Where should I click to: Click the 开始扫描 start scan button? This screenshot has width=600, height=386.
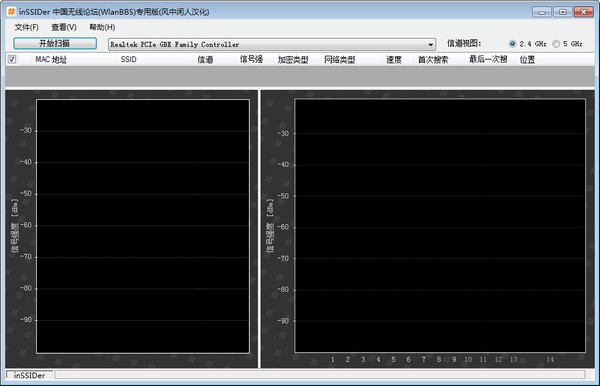pos(55,43)
